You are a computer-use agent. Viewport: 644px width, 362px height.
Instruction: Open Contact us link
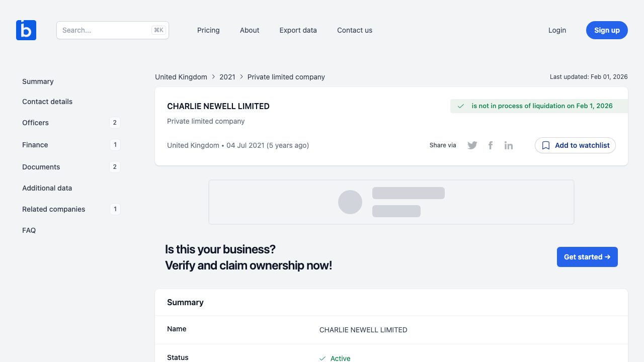(x=355, y=30)
